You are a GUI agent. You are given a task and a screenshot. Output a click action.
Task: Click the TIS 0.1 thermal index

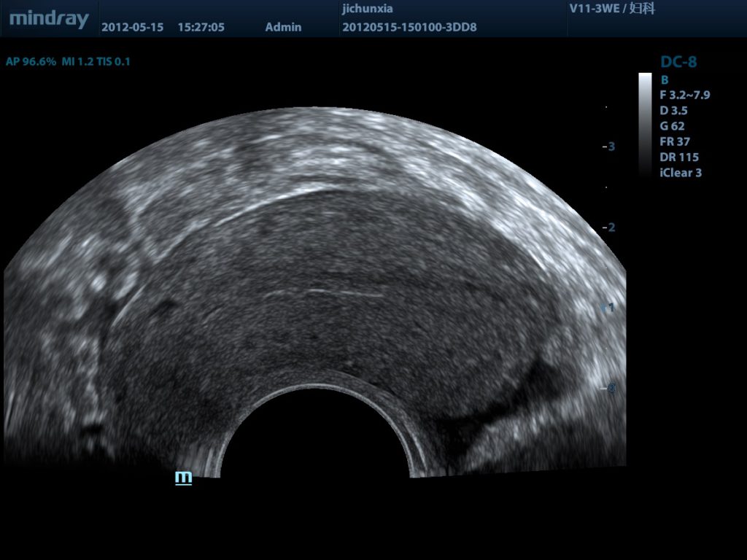113,62
